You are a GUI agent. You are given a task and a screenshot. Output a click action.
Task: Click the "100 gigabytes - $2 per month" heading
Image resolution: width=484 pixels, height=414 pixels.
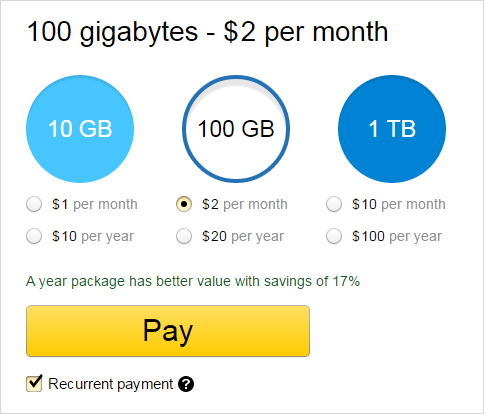pos(207,32)
